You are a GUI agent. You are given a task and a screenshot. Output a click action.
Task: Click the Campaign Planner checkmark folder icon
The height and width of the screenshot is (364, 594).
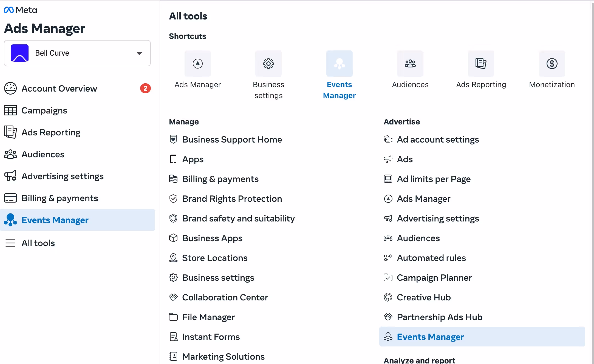coord(388,278)
